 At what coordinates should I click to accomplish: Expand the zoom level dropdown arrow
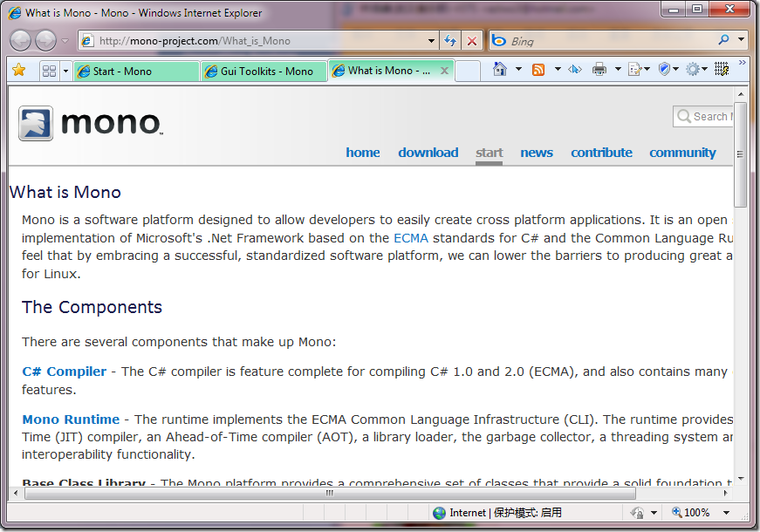point(726,513)
